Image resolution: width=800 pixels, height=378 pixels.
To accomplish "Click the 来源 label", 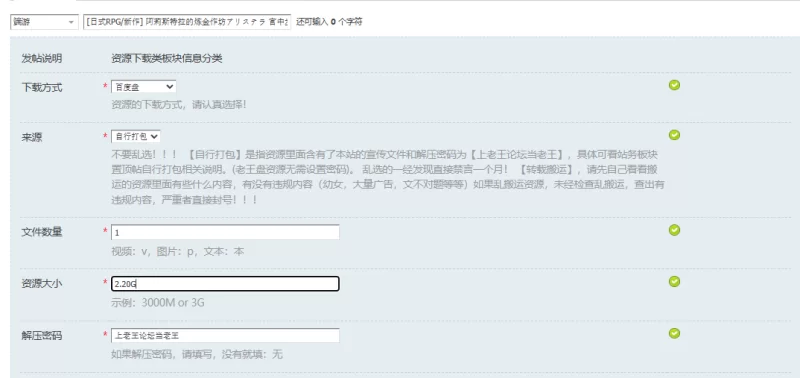I will tap(32, 137).
